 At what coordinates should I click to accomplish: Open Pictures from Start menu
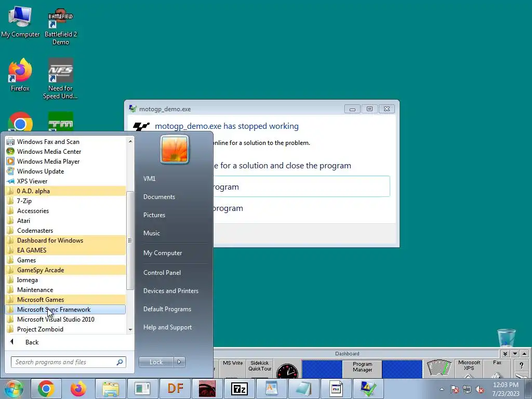point(154,215)
